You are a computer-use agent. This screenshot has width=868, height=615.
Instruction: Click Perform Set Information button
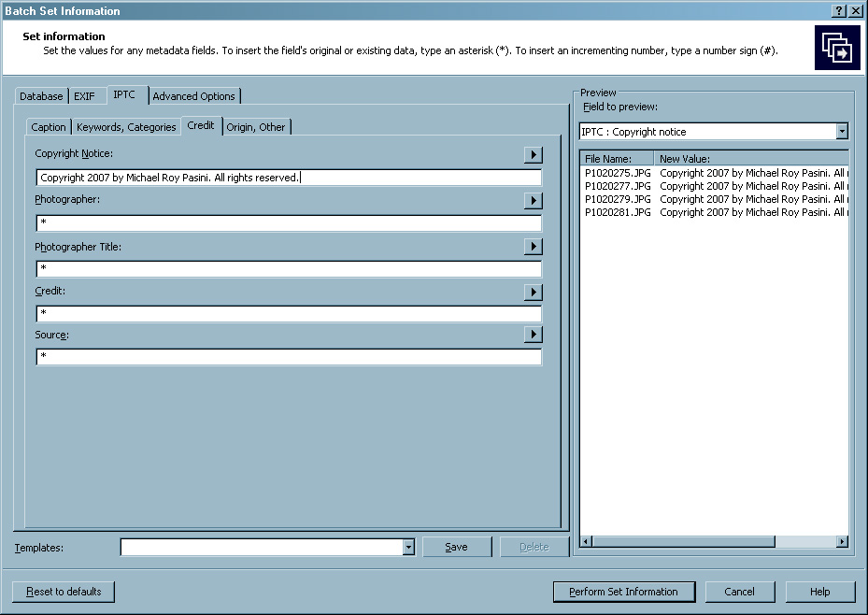coord(623,592)
